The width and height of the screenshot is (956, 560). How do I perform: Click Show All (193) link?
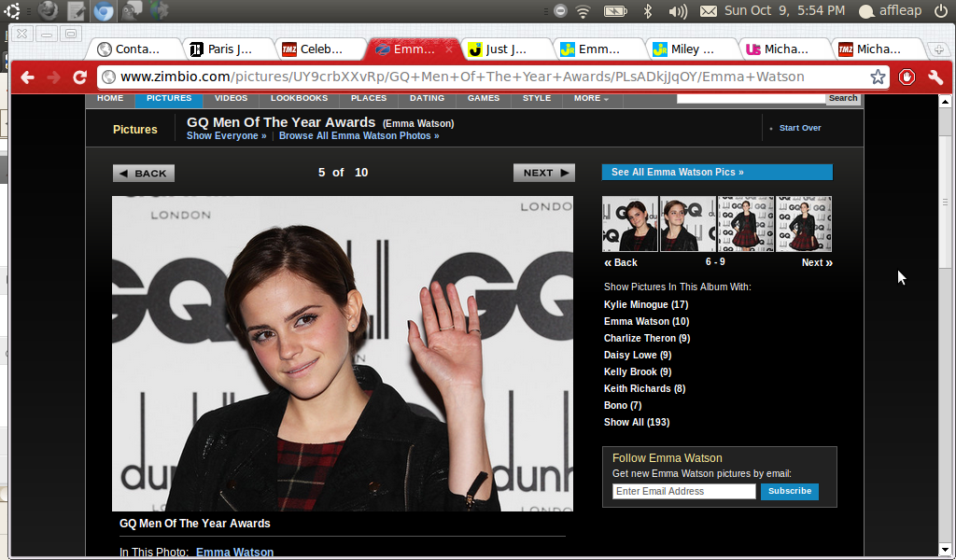pos(637,422)
